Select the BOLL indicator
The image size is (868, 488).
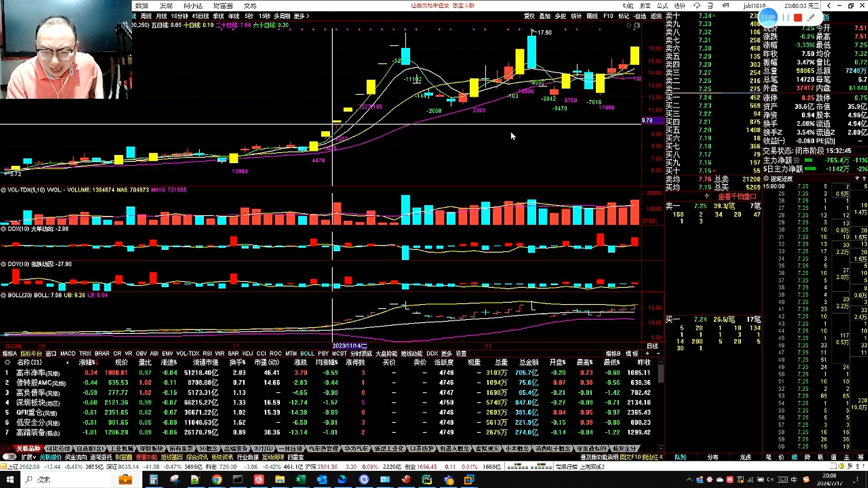307,353
